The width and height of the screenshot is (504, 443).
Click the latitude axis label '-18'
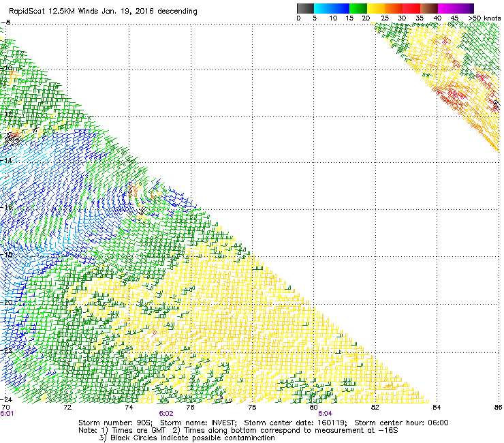click(7, 255)
